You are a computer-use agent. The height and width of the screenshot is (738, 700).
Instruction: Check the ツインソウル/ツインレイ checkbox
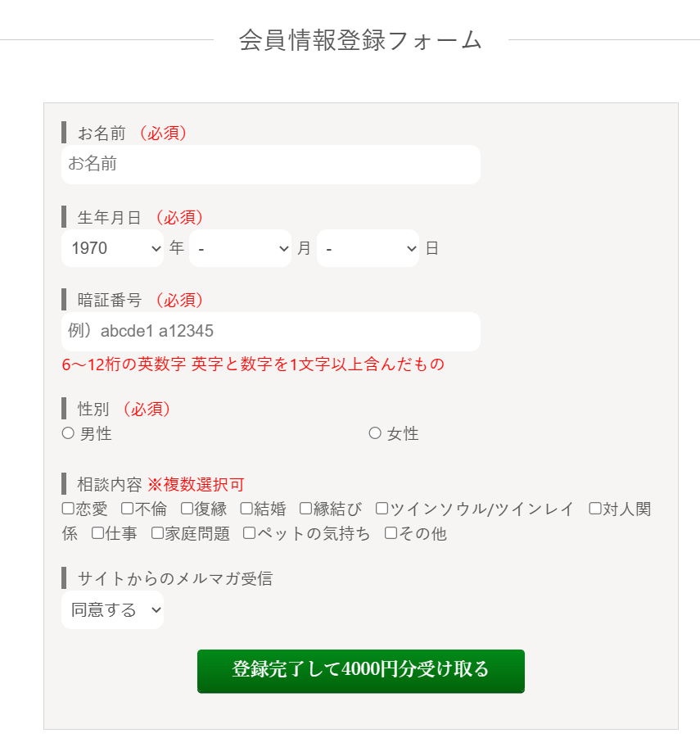coord(382,509)
